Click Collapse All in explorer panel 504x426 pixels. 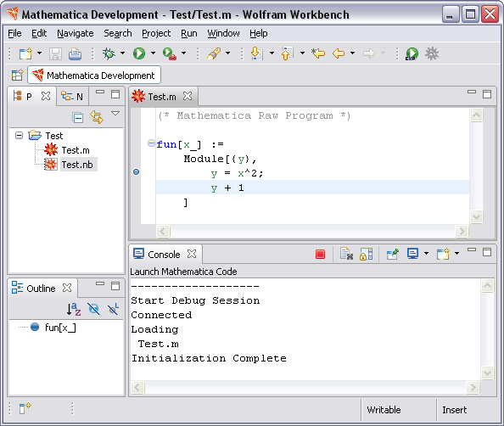coord(78,118)
